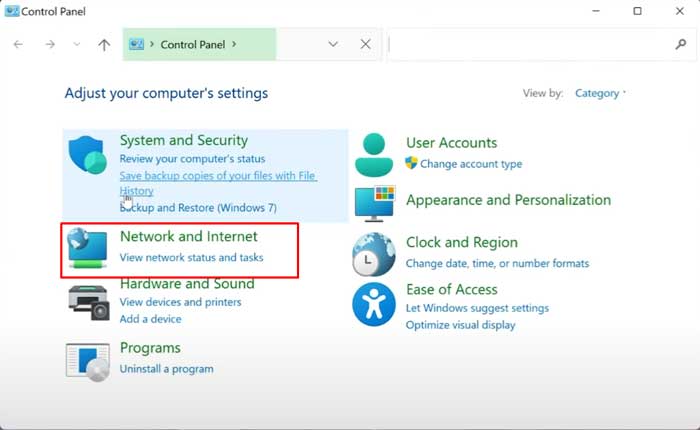
Task: Click the search magnifier icon
Action: click(x=680, y=45)
